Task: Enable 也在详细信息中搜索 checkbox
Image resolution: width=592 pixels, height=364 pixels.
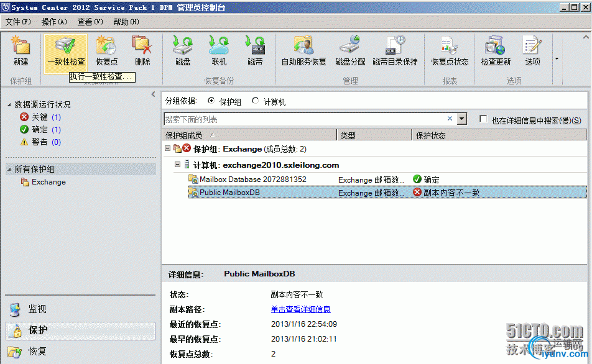Action: [x=483, y=119]
